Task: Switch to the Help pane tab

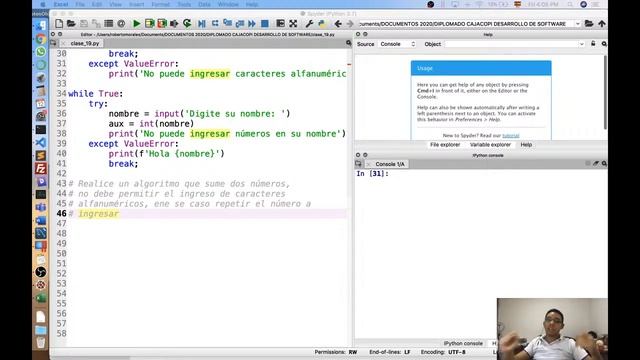Action: click(x=526, y=144)
